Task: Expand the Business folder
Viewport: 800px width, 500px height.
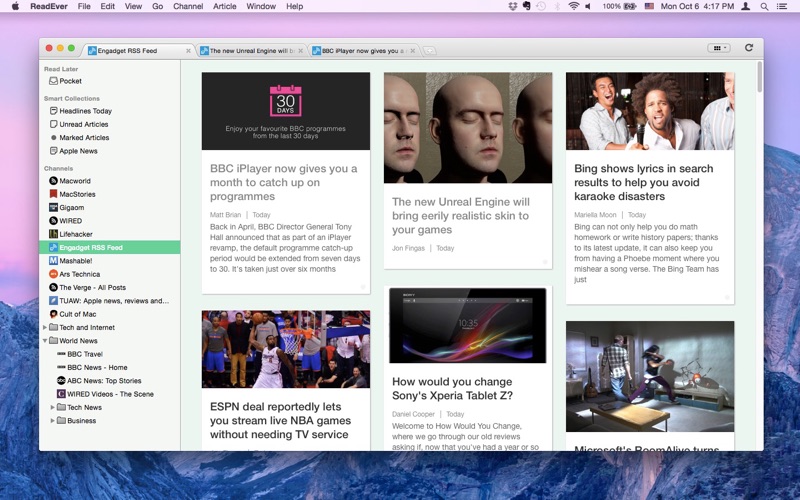Action: coord(53,420)
